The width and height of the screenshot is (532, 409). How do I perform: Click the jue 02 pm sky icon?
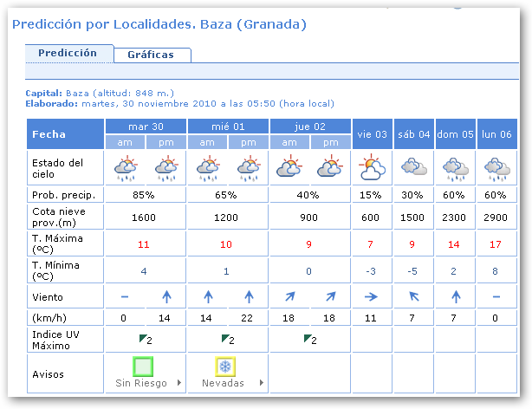click(331, 166)
